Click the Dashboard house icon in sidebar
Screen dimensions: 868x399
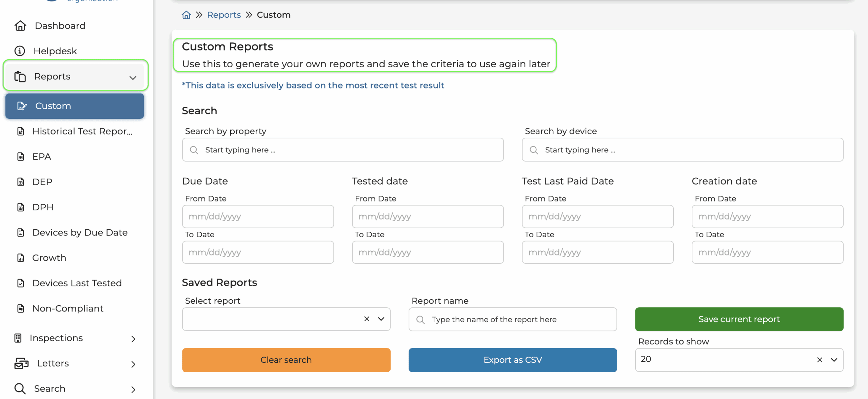pyautogui.click(x=20, y=26)
